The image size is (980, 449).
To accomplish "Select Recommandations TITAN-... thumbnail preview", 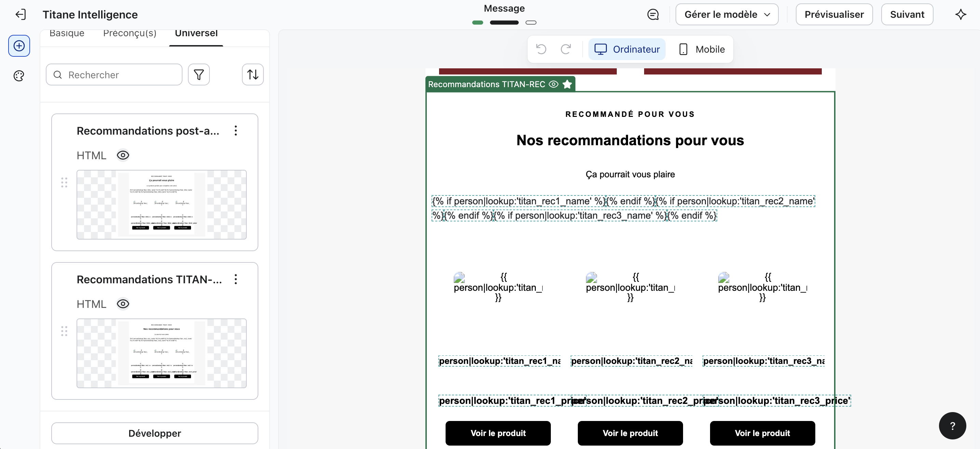I will [161, 353].
